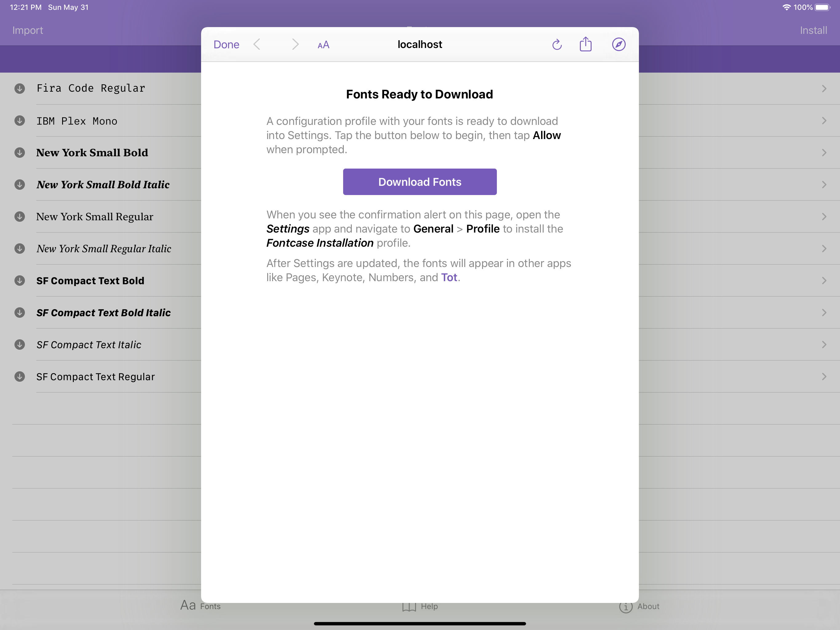Click the Download Fonts button
This screenshot has width=840, height=630.
pos(420,182)
